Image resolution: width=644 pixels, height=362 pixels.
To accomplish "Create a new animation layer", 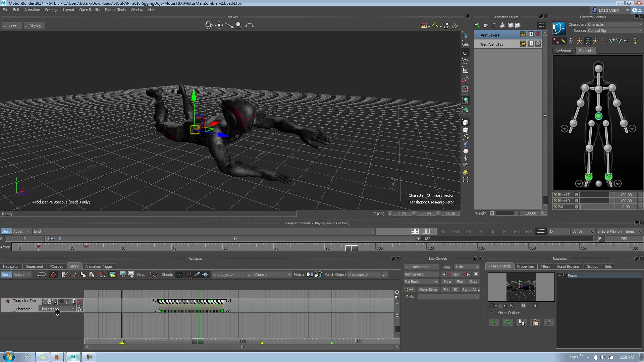I will click(478, 25).
